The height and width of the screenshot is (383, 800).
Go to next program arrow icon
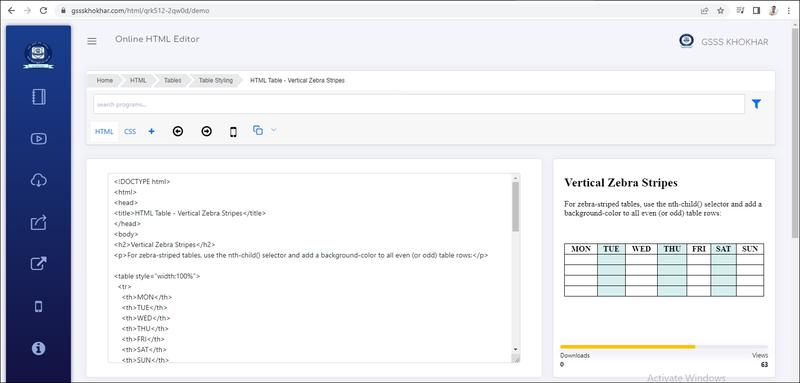(206, 132)
